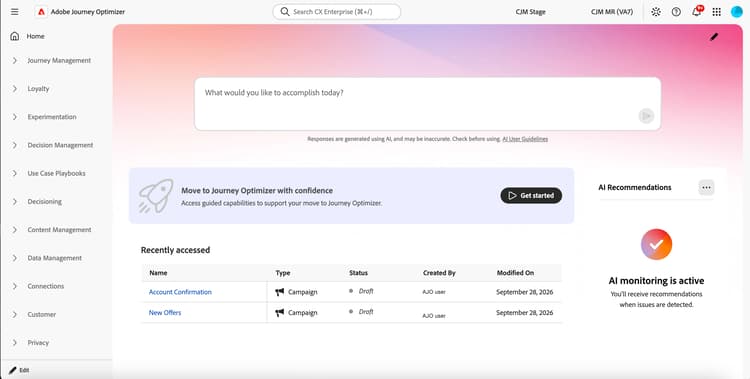Click the send prompt arrow button
Screen dimensions: 750x379
coord(646,116)
